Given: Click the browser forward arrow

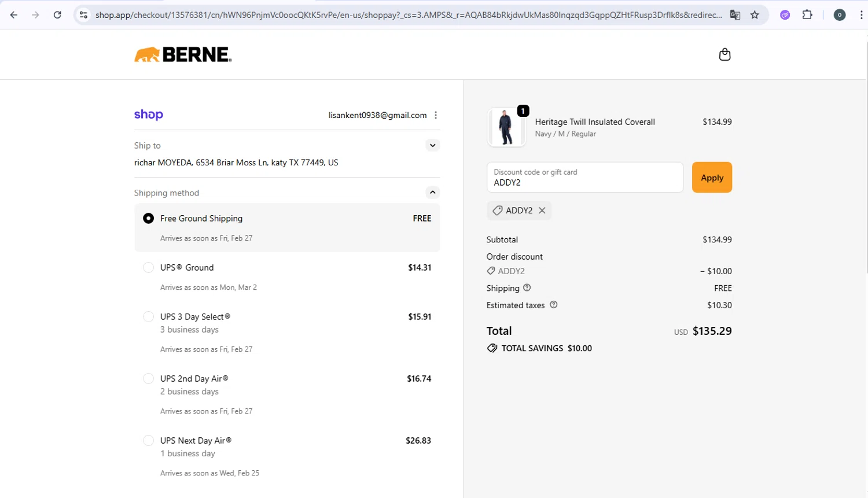Looking at the screenshot, I should coord(36,15).
